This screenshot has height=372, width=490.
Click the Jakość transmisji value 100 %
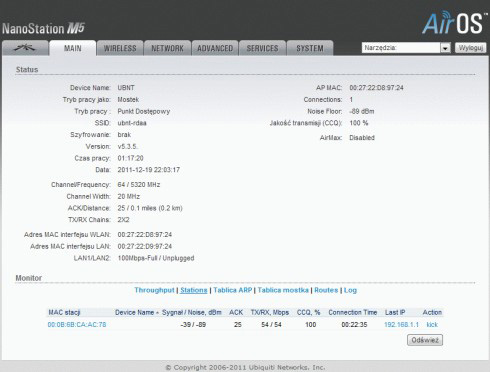pyautogui.click(x=359, y=123)
